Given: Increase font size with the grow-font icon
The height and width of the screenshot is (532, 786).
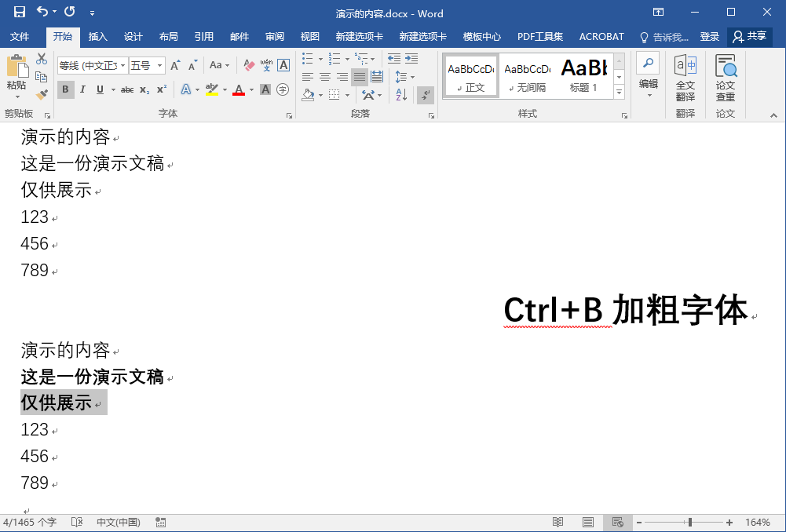Looking at the screenshot, I should click(x=175, y=65).
